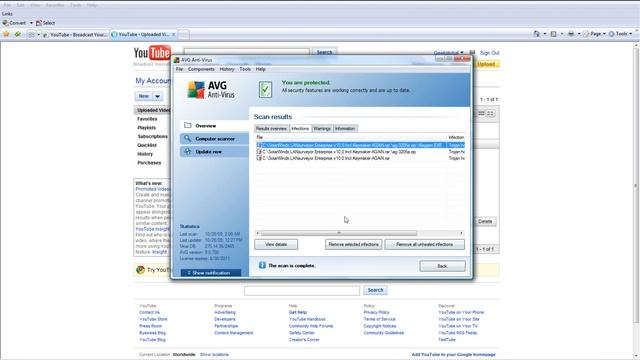Open the New button dropdown arrow on YouTube

[158, 96]
